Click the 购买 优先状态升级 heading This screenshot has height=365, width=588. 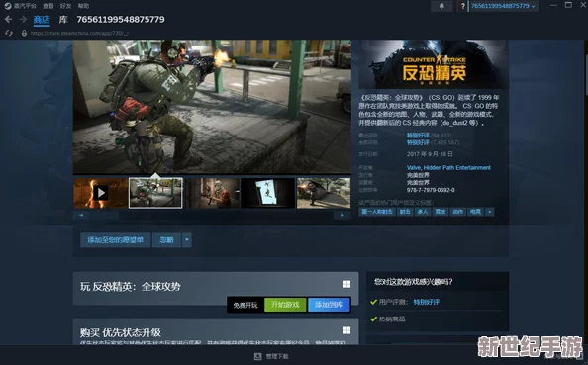coord(121,332)
